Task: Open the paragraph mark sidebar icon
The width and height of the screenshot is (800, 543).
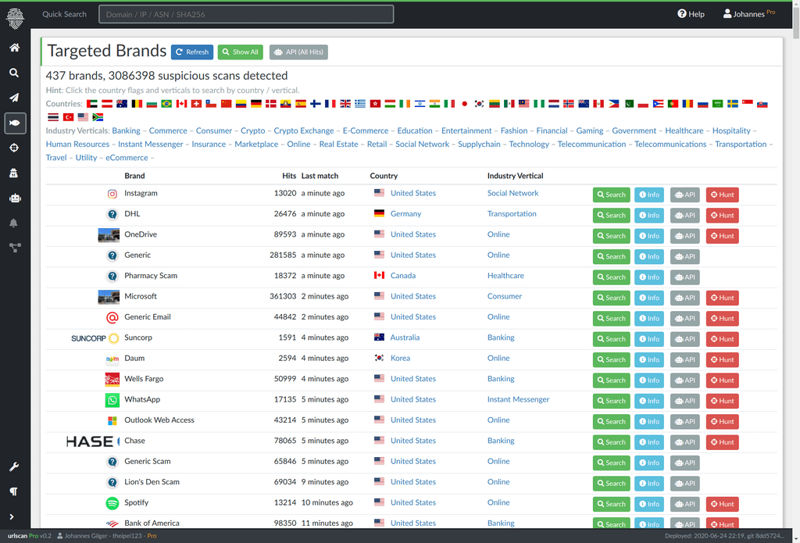Action: pyautogui.click(x=14, y=491)
